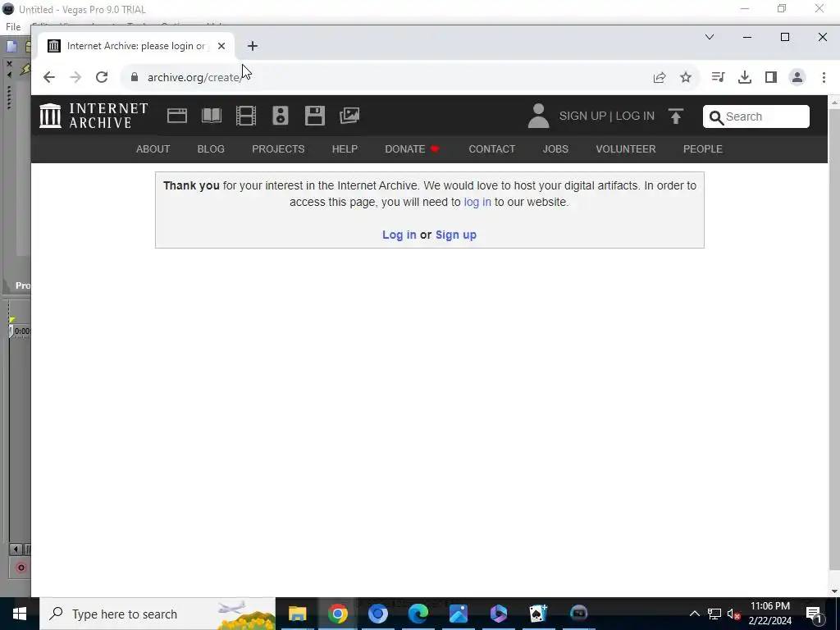The width and height of the screenshot is (840, 630).
Task: Click bold 'Log in' link
Action: 399,235
